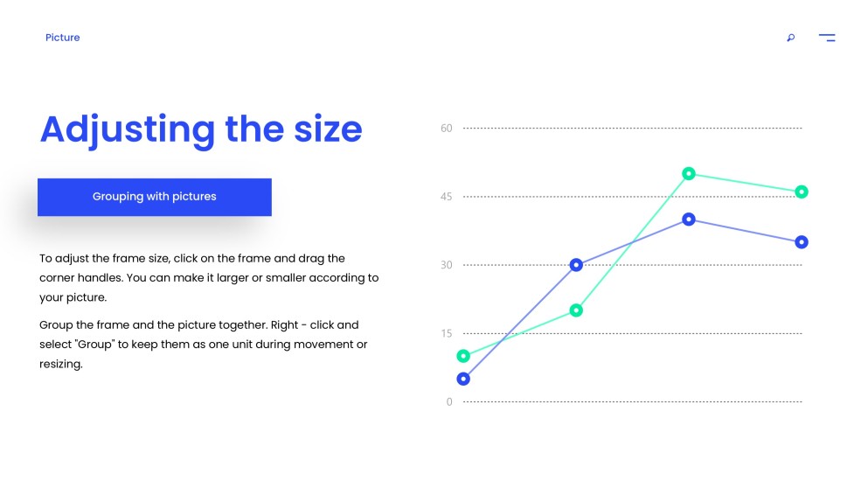Select the blue data point at value 35
This screenshot has height=488, width=868.
click(x=802, y=242)
